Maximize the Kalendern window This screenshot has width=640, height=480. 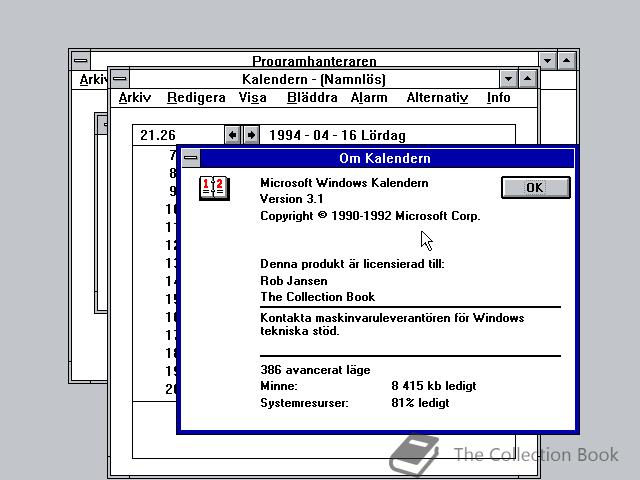(x=527, y=78)
